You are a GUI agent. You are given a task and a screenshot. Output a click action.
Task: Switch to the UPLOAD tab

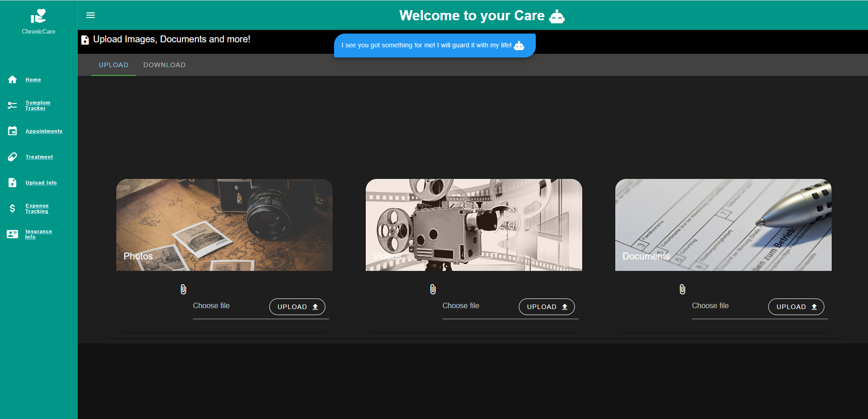click(113, 65)
